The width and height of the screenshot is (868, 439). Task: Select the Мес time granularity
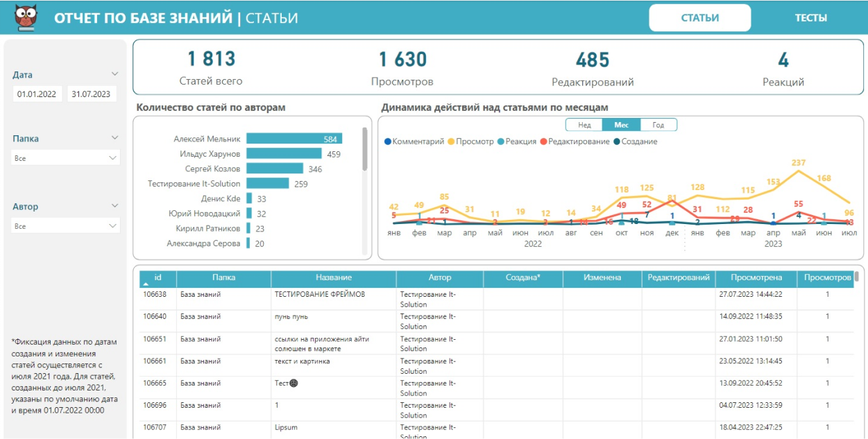[621, 125]
